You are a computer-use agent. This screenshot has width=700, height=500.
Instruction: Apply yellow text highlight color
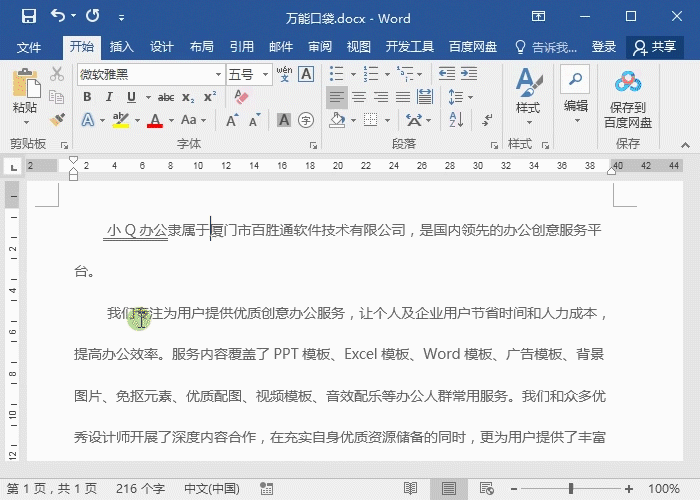[121, 120]
